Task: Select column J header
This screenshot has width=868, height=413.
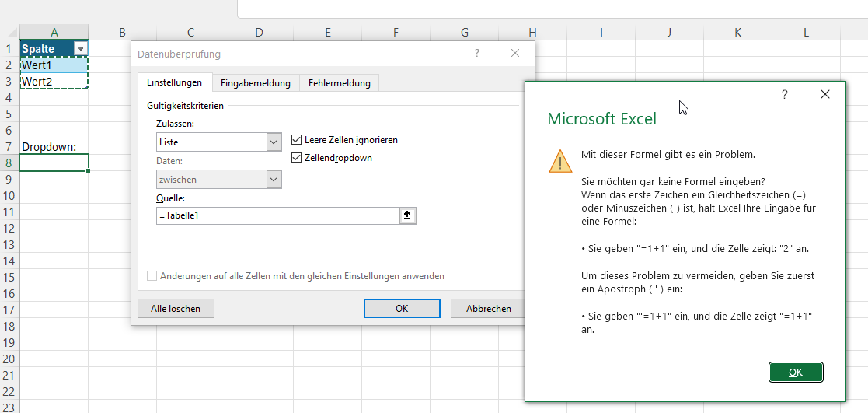Action: (669, 32)
